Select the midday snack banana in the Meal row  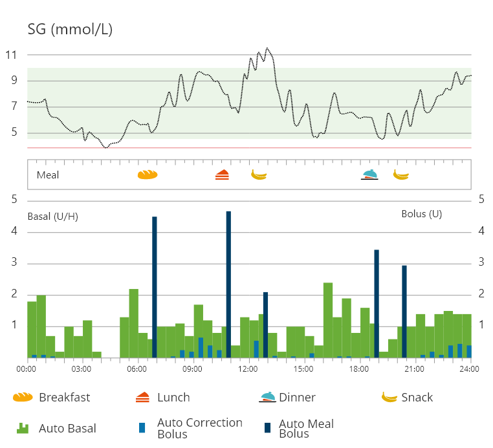259,175
